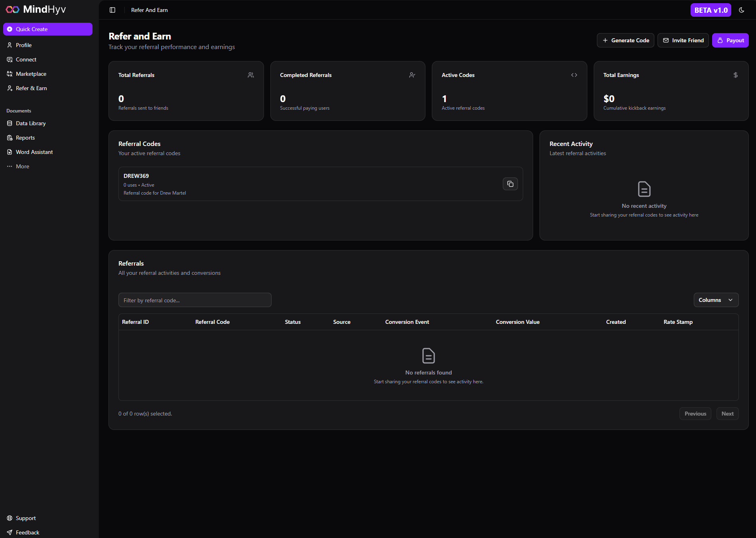Click the Feedback paper-plane icon
This screenshot has width=756, height=538.
[10, 532]
